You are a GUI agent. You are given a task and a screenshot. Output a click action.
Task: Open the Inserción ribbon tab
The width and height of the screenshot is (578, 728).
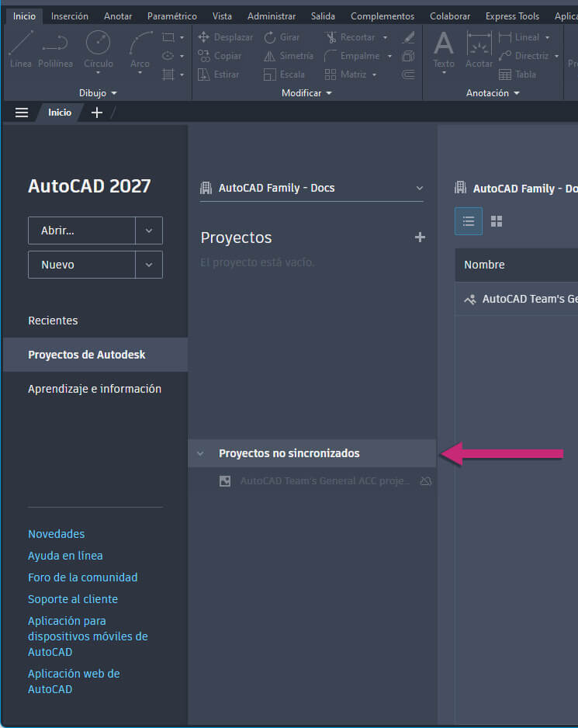(70, 16)
